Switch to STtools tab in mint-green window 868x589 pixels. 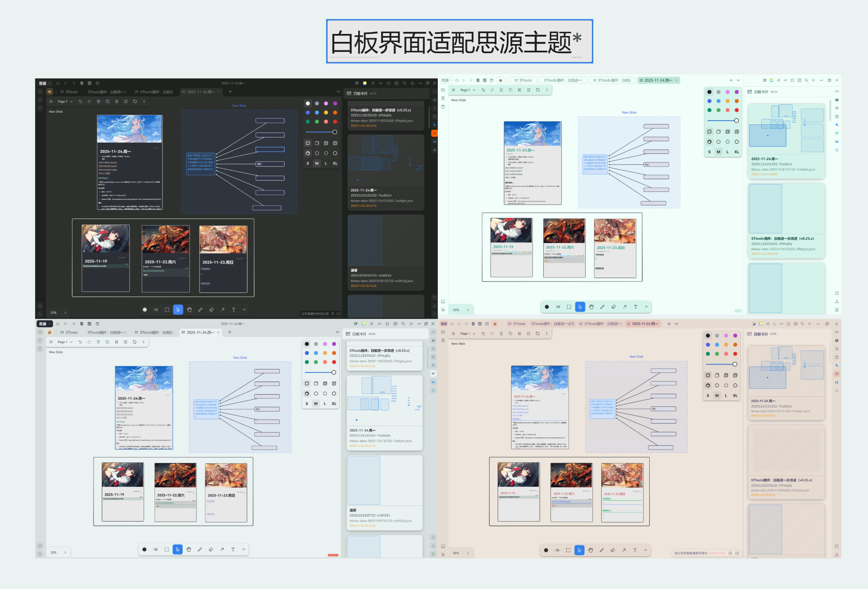(523, 80)
